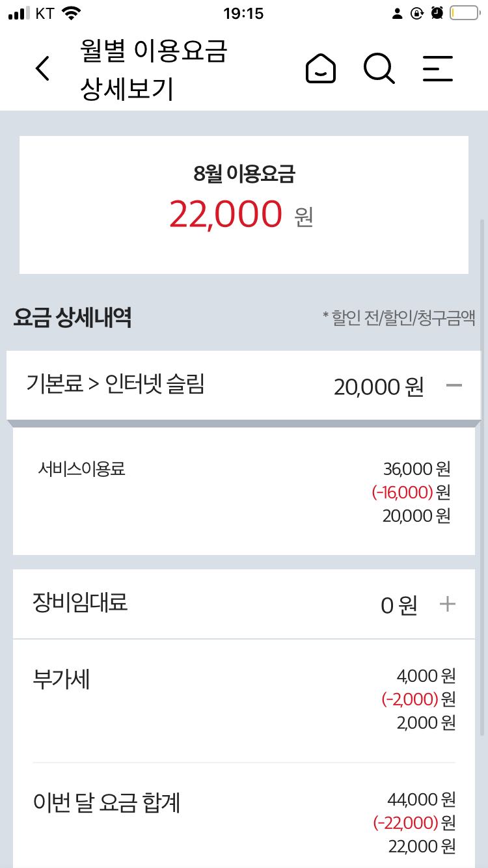488x868 pixels.
Task: Tap the 월별 이용요금 상세보기 page title
Action: click(154, 69)
